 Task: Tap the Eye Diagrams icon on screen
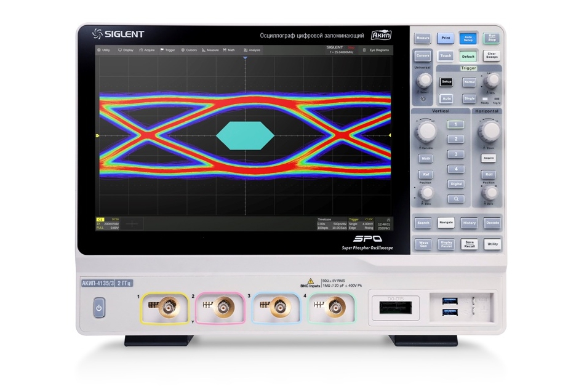[x=377, y=50]
